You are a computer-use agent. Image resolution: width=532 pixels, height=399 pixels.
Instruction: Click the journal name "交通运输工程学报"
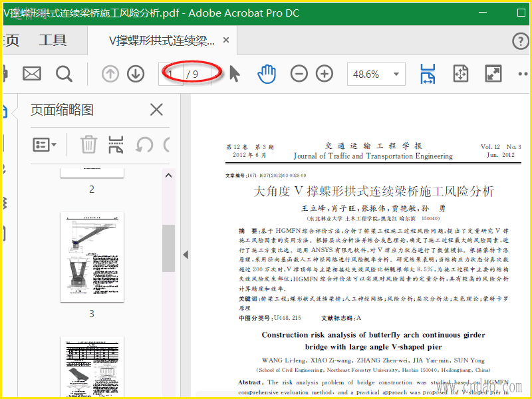click(x=374, y=146)
